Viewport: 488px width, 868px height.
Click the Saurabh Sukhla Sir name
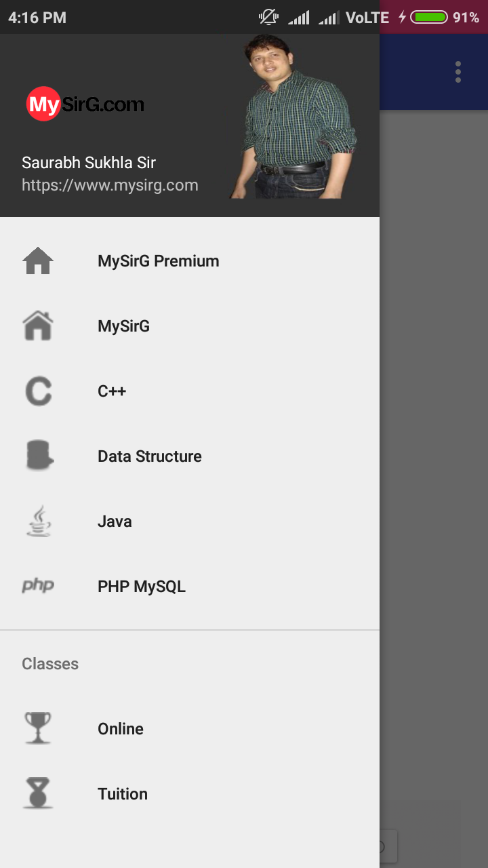point(89,163)
